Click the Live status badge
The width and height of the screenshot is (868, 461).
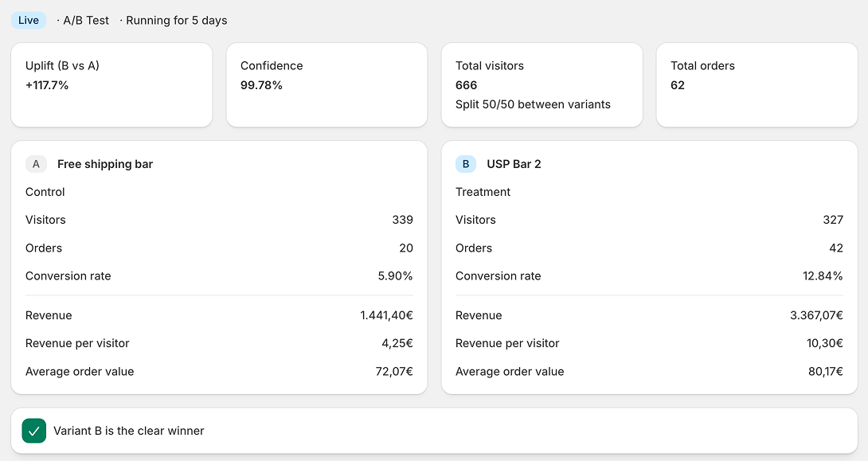(x=28, y=21)
